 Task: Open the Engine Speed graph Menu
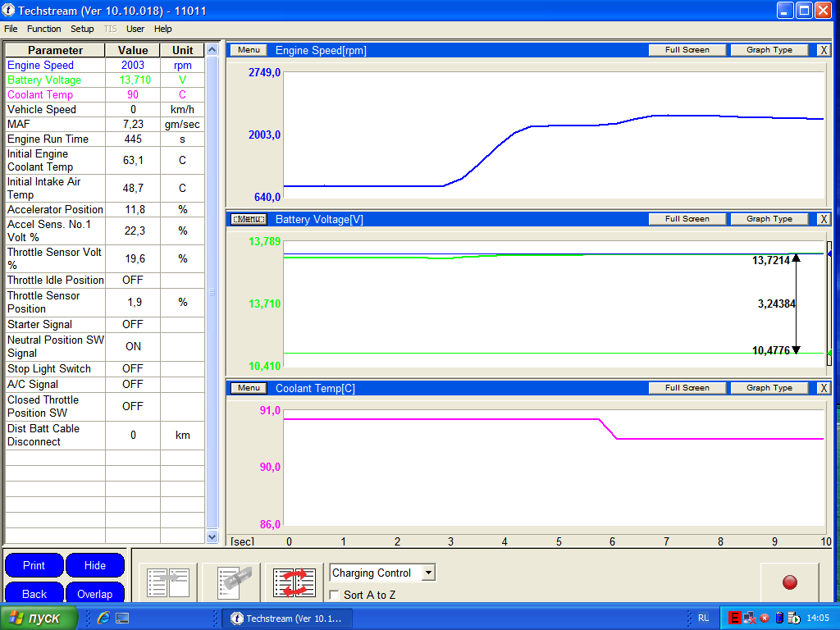pos(249,50)
